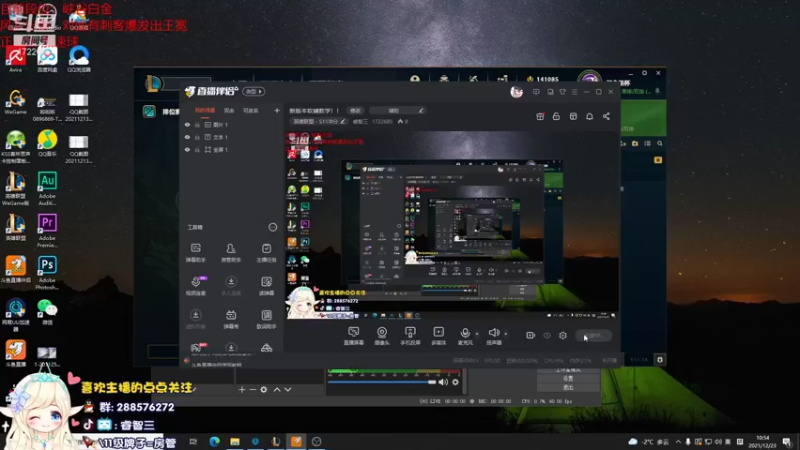The width and height of the screenshot is (800, 450).
Task: Select the 图片 1 source row
Action: (232, 124)
